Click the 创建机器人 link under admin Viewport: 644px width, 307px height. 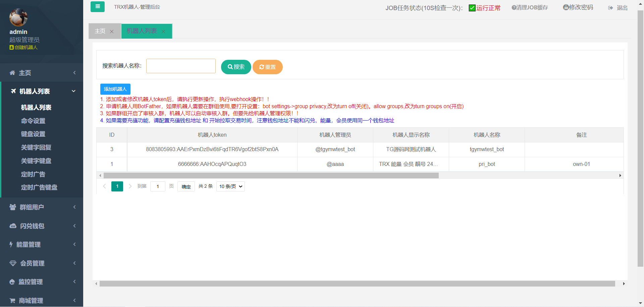[x=23, y=47]
